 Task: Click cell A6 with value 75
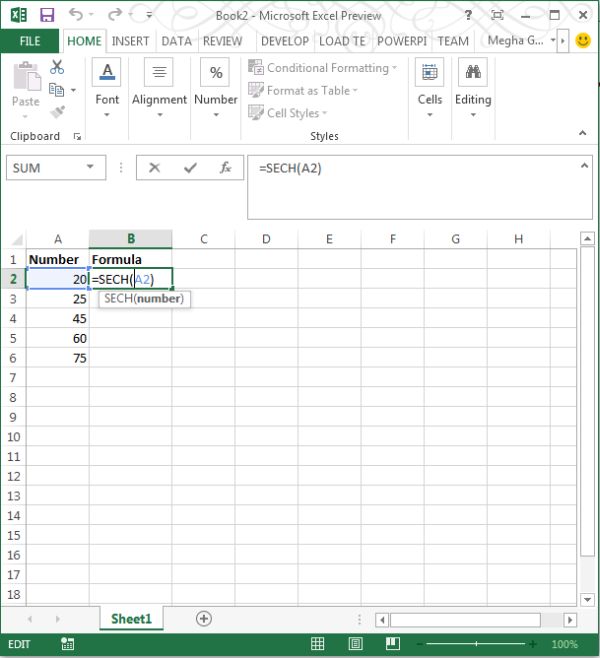coord(57,358)
